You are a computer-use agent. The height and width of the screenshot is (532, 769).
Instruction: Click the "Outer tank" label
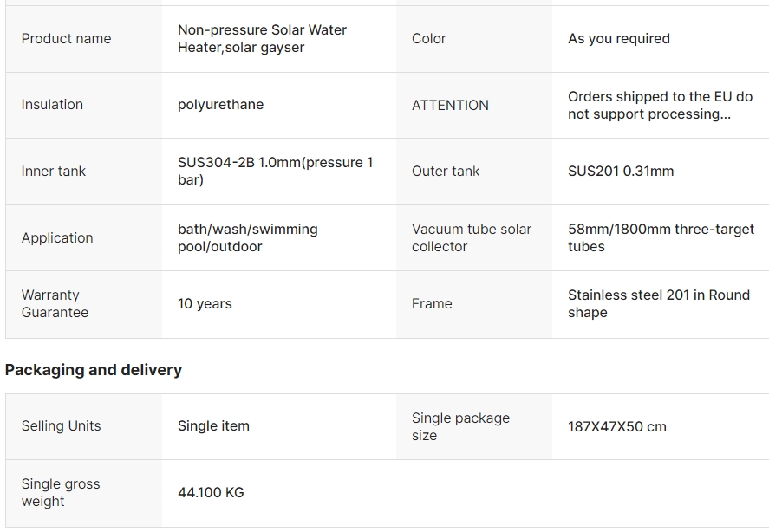tap(446, 171)
